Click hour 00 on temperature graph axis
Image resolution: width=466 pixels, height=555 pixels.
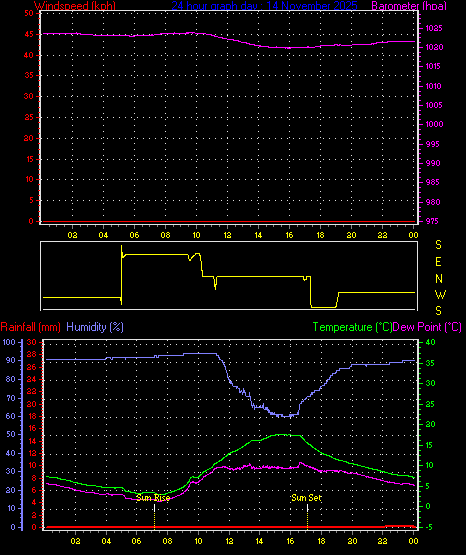pos(413,541)
